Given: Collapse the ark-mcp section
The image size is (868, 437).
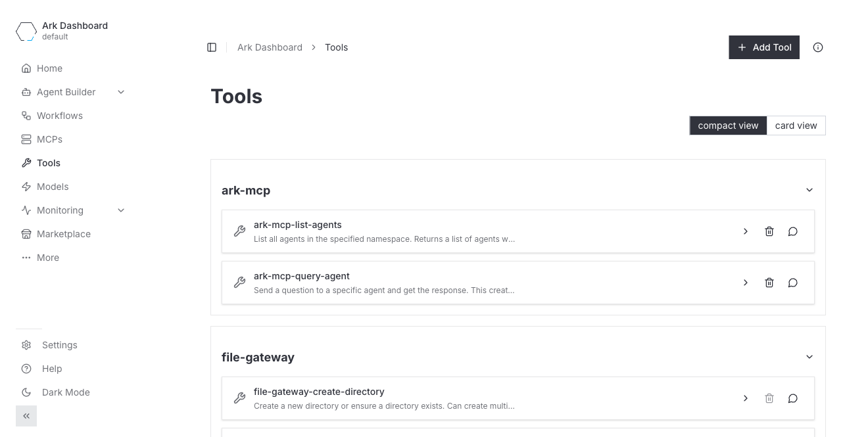Looking at the screenshot, I should coord(809,190).
